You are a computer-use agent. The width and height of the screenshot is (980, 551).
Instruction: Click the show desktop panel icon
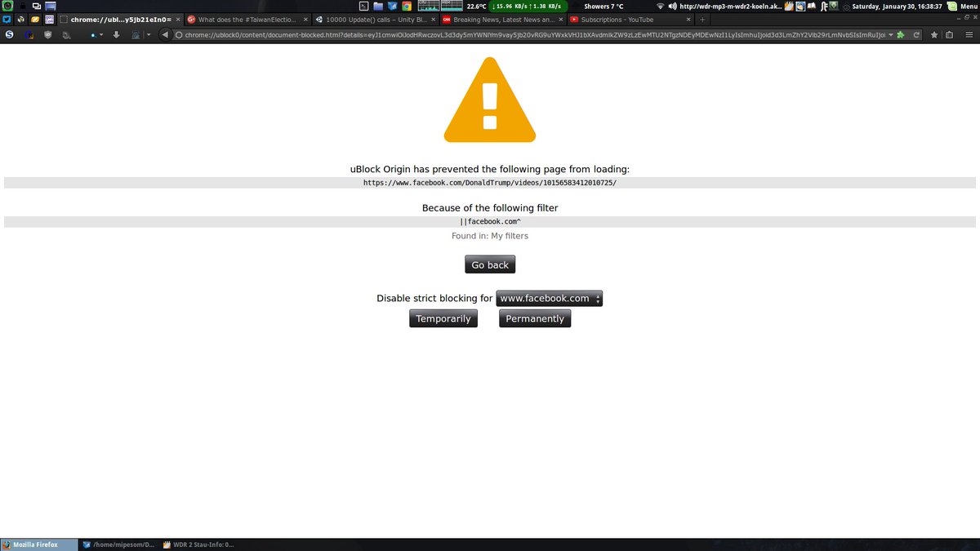click(x=51, y=7)
